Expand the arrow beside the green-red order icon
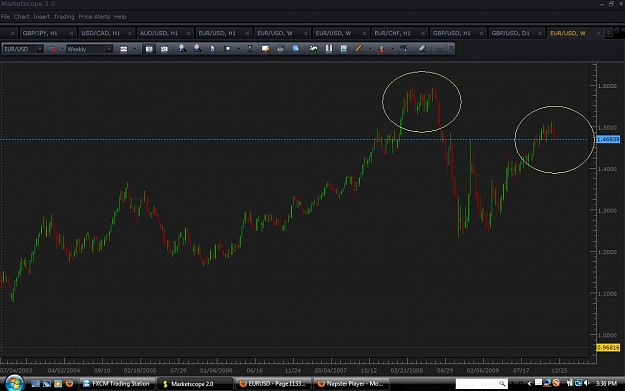Viewport: 625px width, 391px height. point(392,49)
